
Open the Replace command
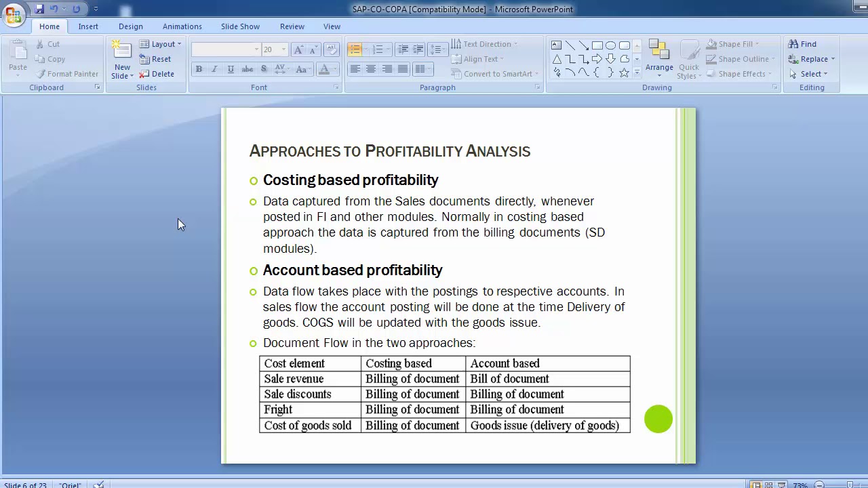coord(811,59)
